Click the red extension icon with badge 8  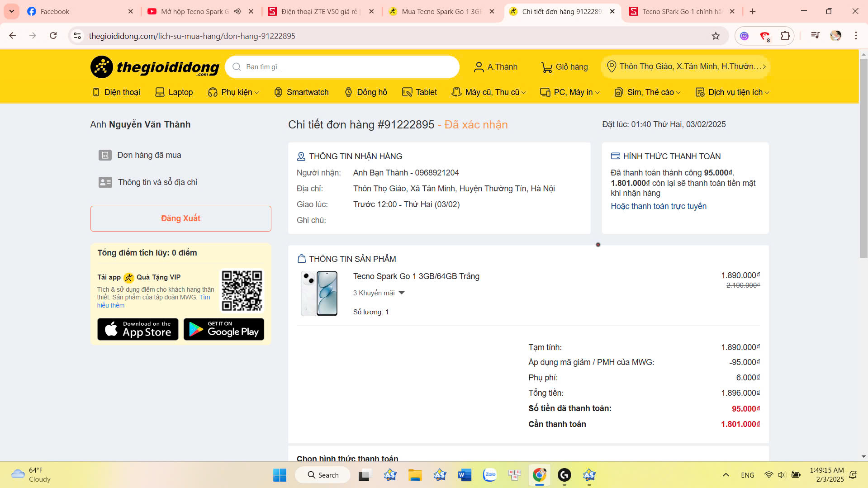coord(765,36)
